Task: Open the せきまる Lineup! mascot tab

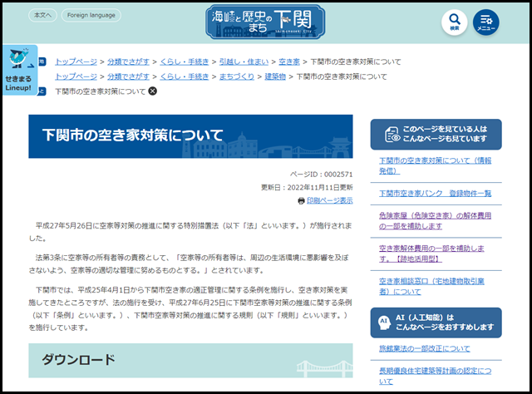Action: tap(20, 71)
